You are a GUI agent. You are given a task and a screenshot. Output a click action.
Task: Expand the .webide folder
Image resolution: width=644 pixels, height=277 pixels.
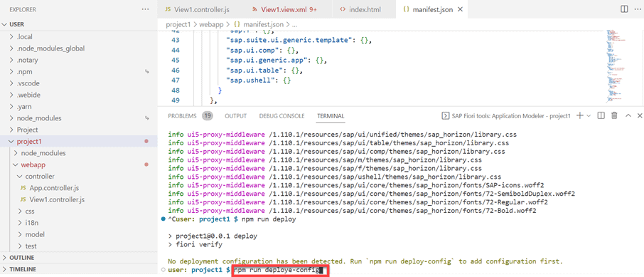coord(78,95)
